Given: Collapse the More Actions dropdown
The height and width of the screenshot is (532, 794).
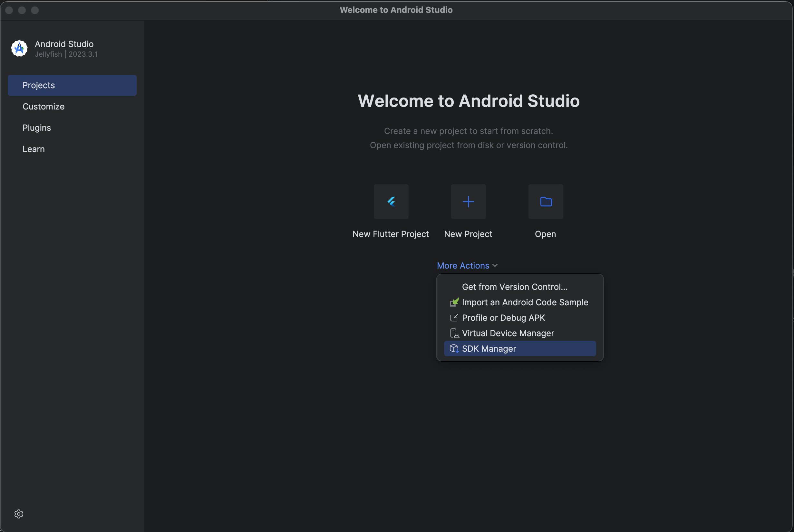Looking at the screenshot, I should tap(468, 266).
